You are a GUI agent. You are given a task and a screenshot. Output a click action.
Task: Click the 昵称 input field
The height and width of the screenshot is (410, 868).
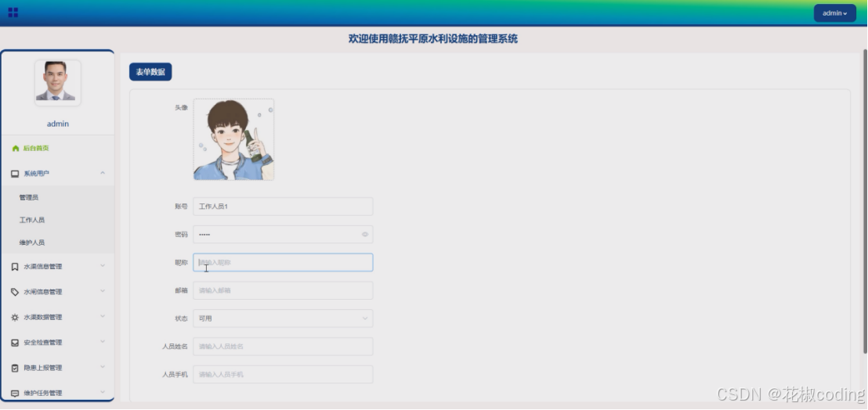[283, 262]
